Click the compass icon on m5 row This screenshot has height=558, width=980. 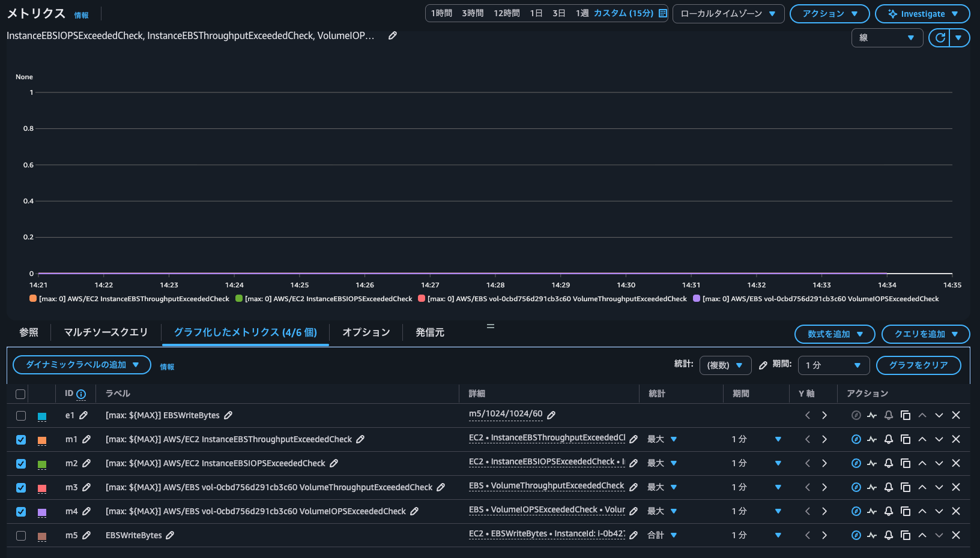tap(856, 535)
